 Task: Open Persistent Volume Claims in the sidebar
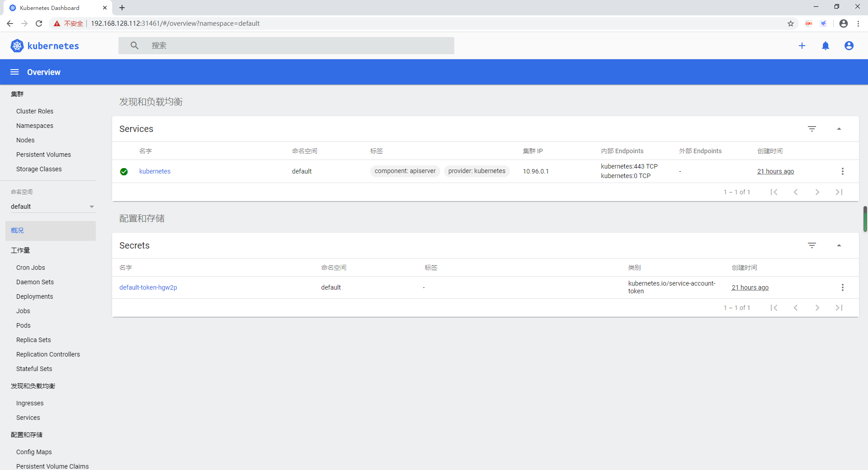point(52,466)
